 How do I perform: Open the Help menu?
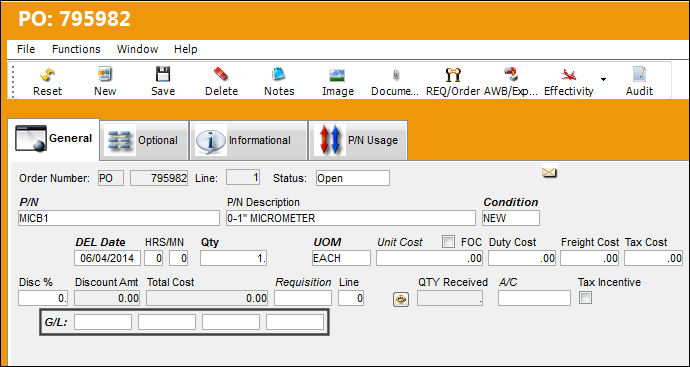(x=185, y=49)
